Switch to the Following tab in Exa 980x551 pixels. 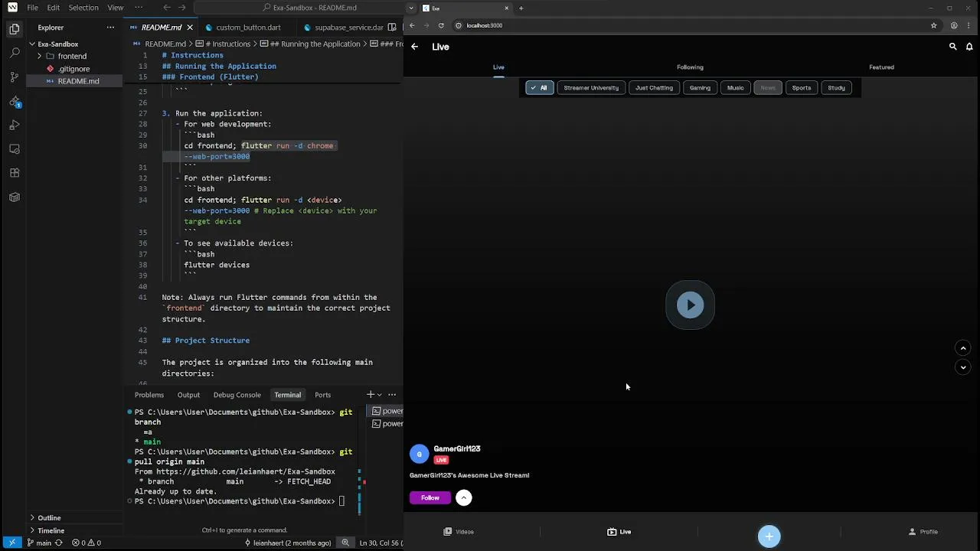pos(690,67)
